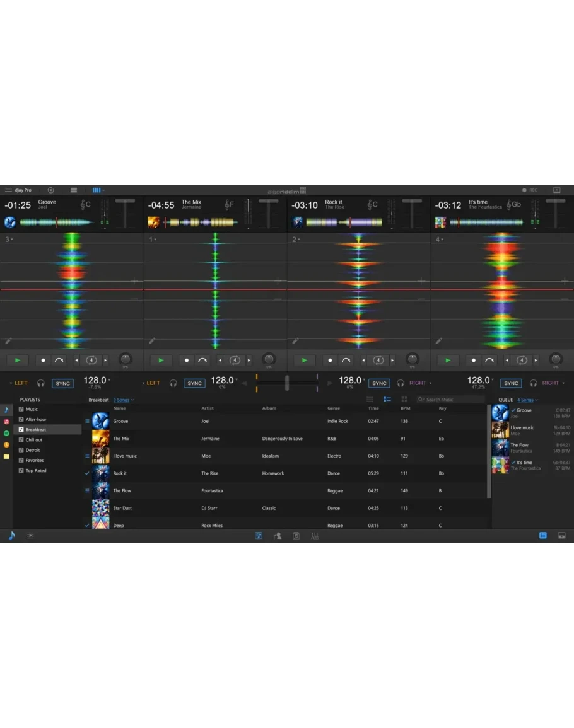This screenshot has height=728, width=574.
Task: Open the LEFT crossfader assignment dropdown on Groove deck
Action: [20, 383]
